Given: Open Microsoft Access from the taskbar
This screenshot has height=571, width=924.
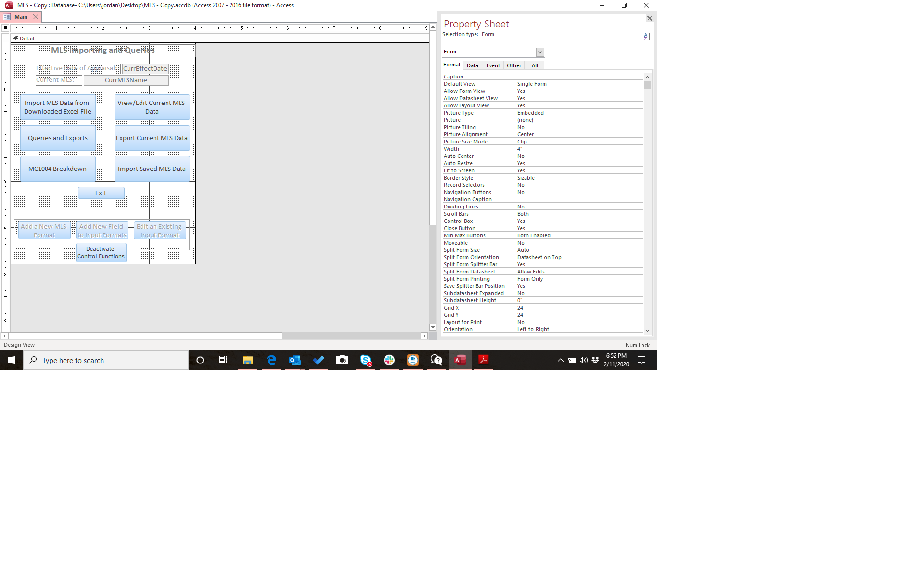Looking at the screenshot, I should pos(460,360).
